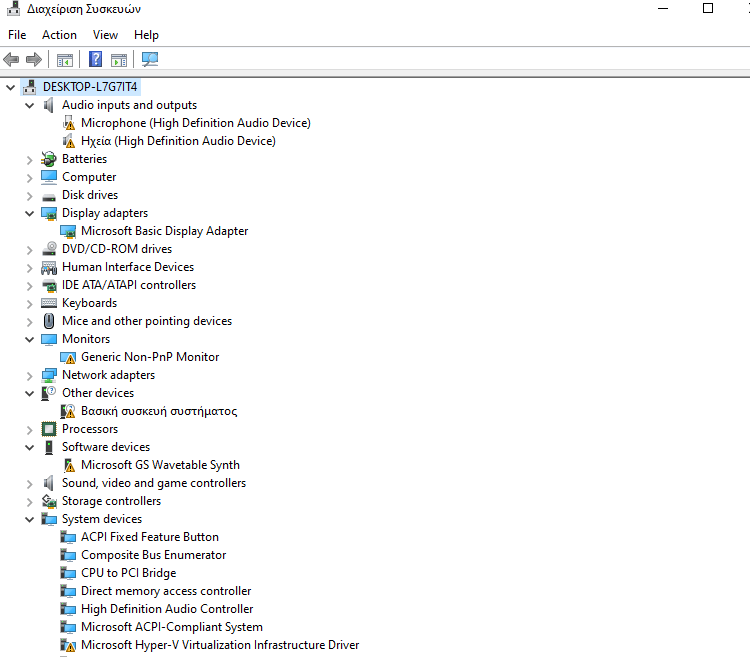Select Microsoft Hyper-V Virtualization Infrastructure Driver

click(220, 645)
